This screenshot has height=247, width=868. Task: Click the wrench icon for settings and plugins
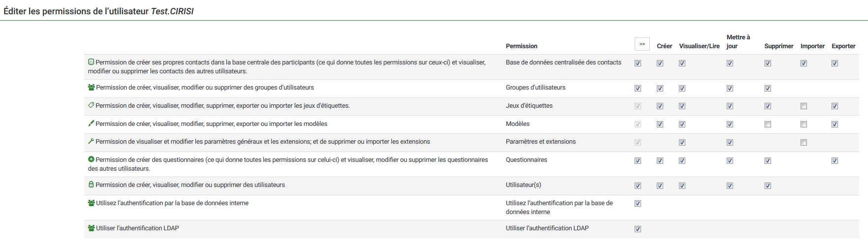91,141
